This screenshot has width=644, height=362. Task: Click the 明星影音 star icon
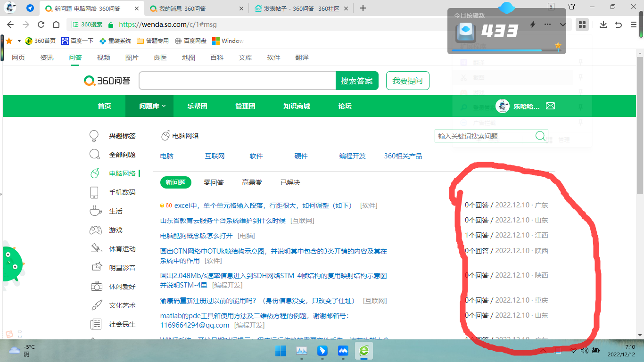pyautogui.click(x=97, y=267)
